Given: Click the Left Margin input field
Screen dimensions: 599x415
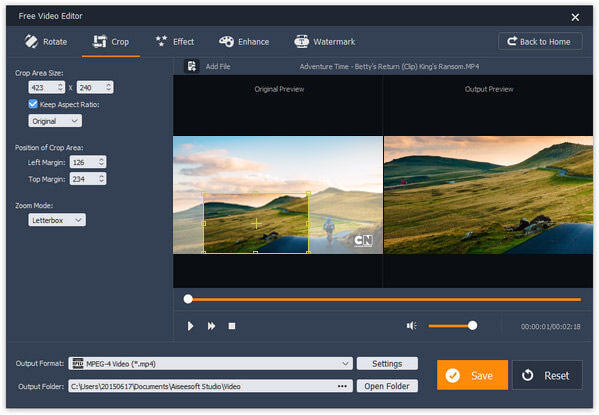Looking at the screenshot, I should 88,162.
